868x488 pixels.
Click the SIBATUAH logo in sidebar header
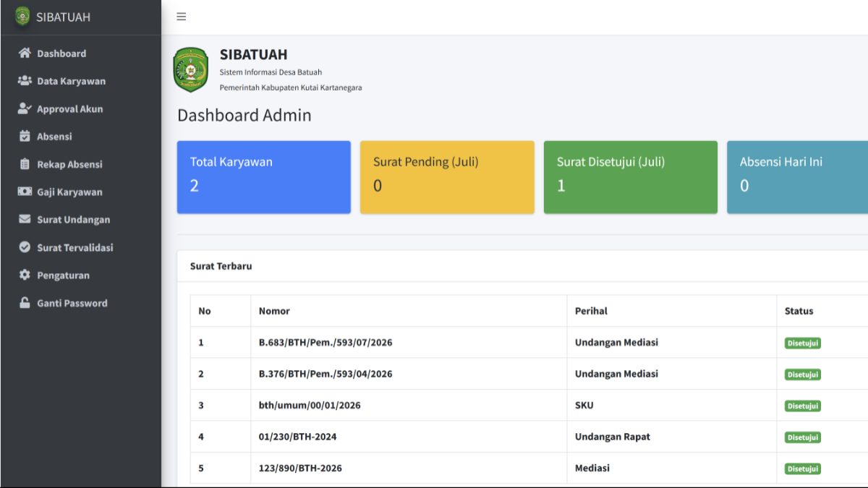tap(22, 16)
